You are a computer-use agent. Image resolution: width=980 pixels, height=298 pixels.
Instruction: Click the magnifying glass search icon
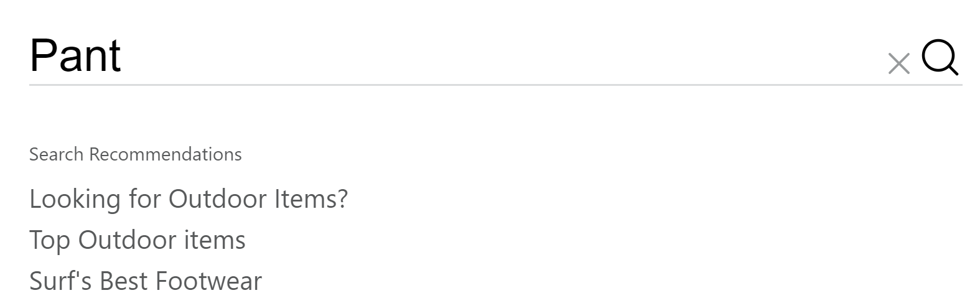(940, 58)
